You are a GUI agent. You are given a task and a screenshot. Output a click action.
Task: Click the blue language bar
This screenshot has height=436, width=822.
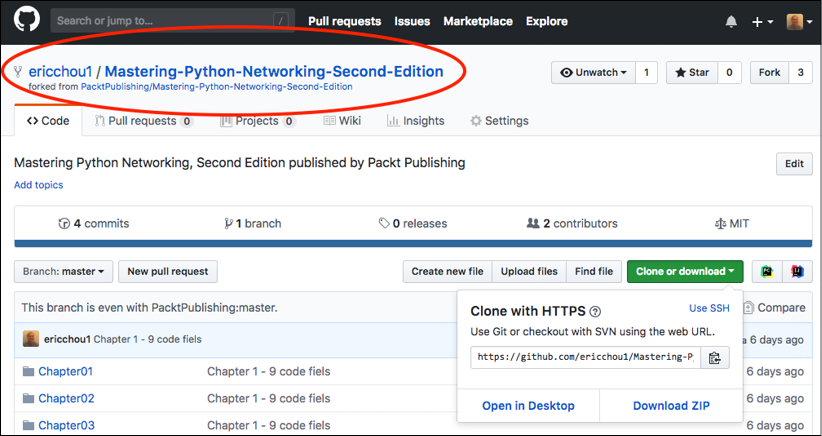pyautogui.click(x=413, y=244)
